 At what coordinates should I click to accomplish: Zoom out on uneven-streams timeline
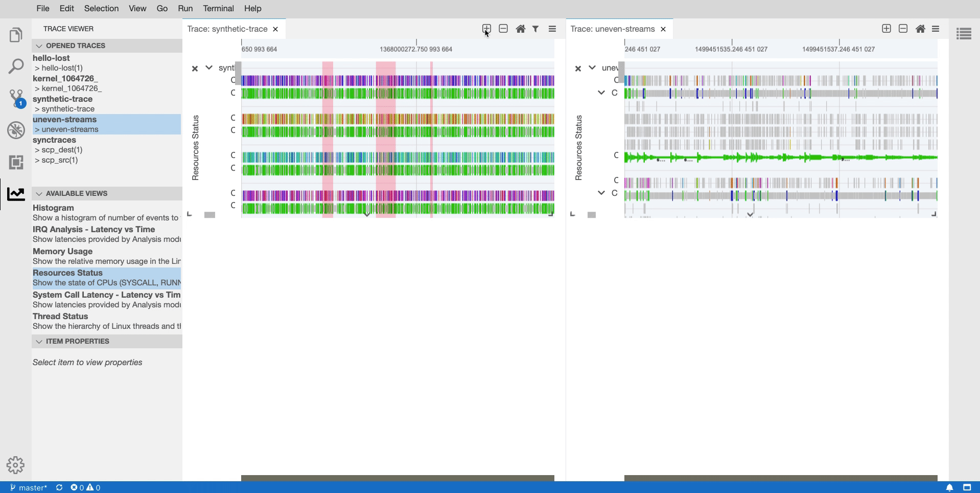[903, 29]
